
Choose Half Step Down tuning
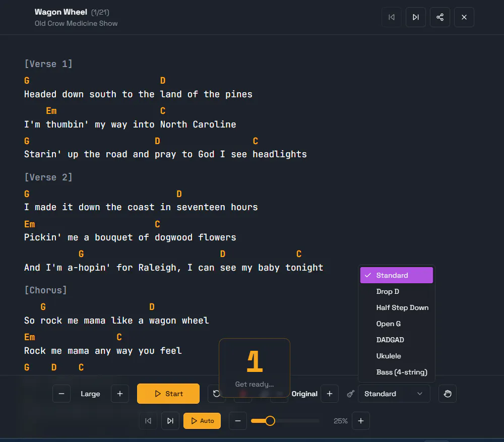[396, 307]
